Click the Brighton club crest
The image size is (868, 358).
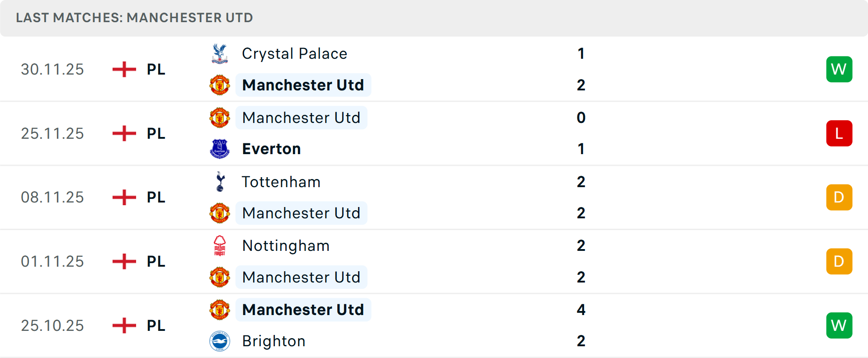pyautogui.click(x=220, y=341)
